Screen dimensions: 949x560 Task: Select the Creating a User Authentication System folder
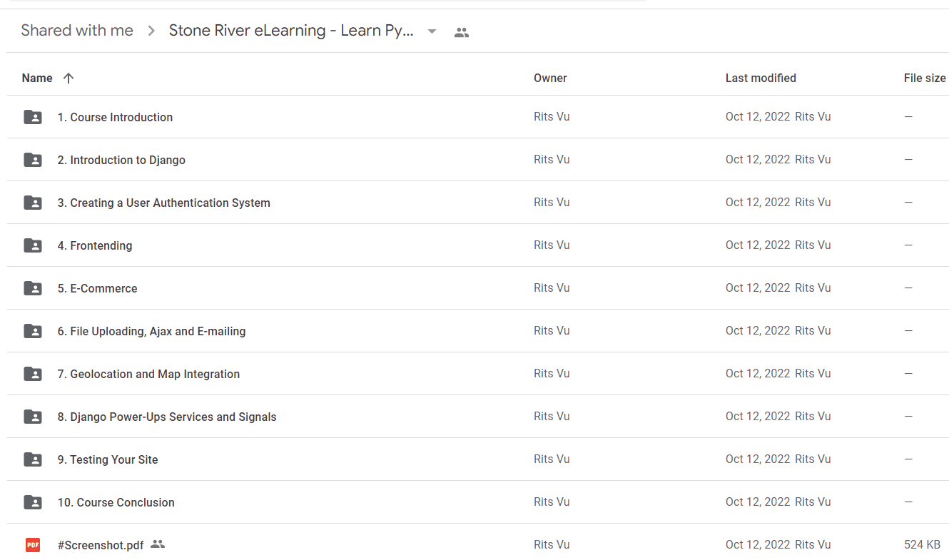[x=477, y=203]
